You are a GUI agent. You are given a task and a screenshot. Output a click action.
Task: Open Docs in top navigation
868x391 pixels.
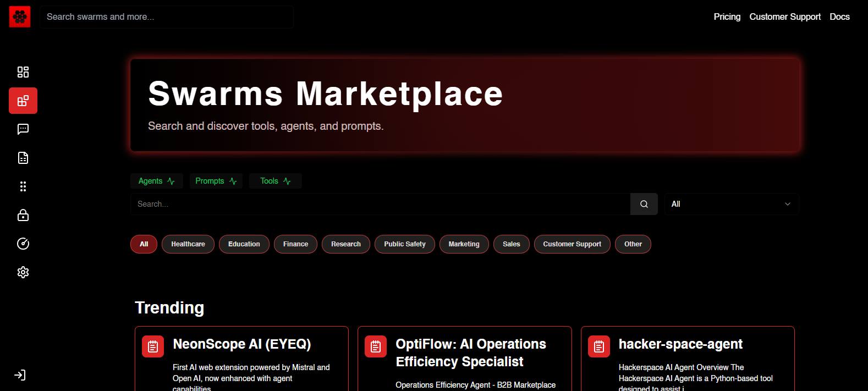click(x=839, y=17)
